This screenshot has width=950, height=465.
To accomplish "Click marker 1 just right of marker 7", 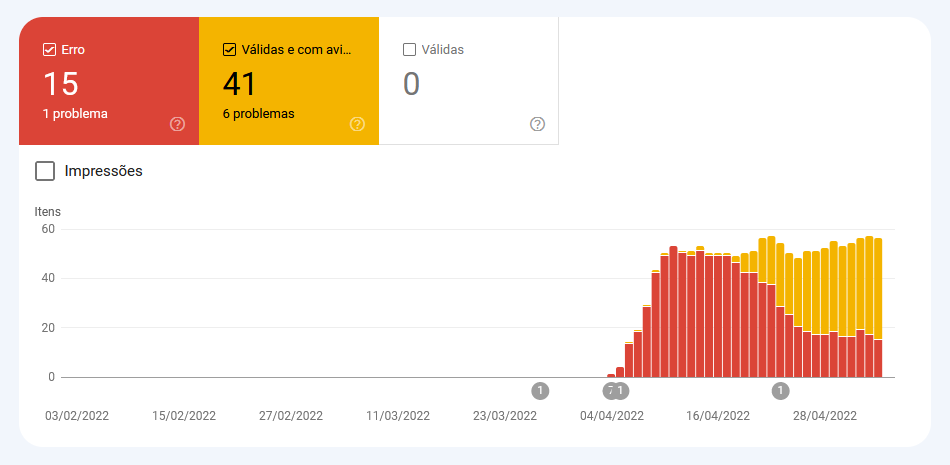I will pyautogui.click(x=622, y=390).
